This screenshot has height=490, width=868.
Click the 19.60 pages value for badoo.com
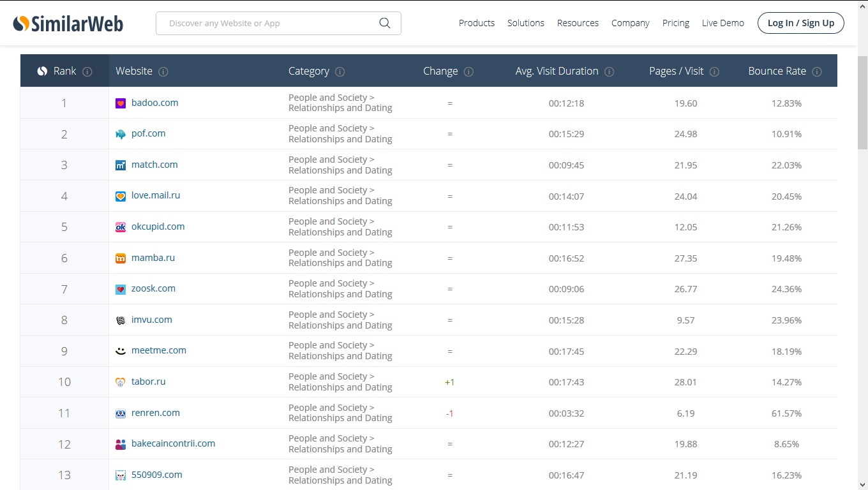(685, 103)
